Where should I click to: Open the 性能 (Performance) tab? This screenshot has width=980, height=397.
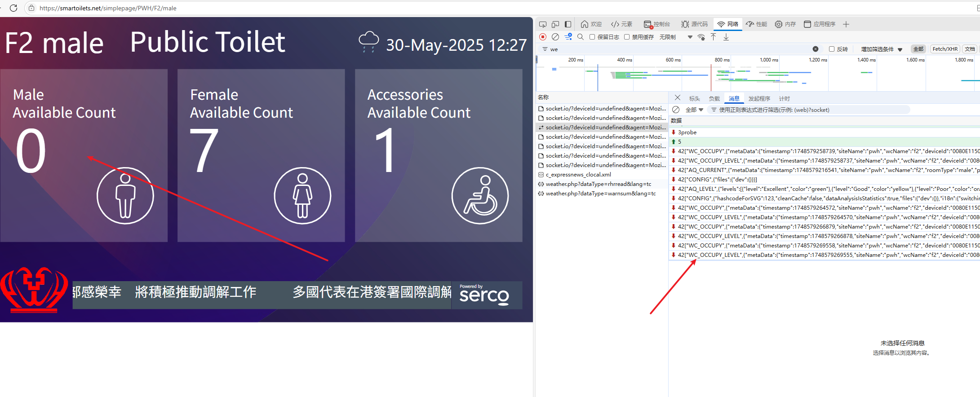757,24
